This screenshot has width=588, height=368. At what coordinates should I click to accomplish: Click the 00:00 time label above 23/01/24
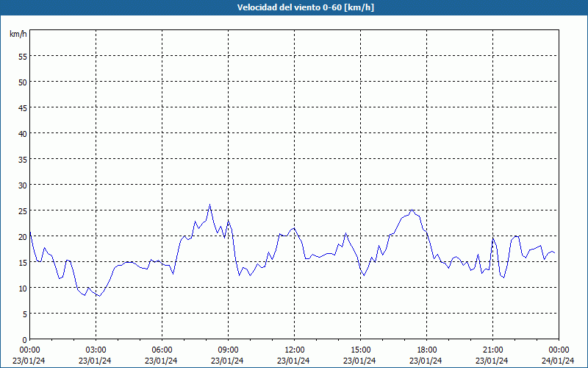[x=29, y=350]
